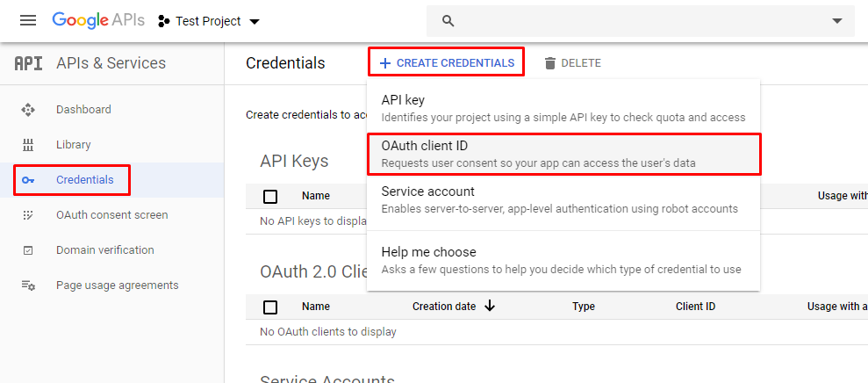
Task: Click the Domain verification icon
Action: coord(28,250)
